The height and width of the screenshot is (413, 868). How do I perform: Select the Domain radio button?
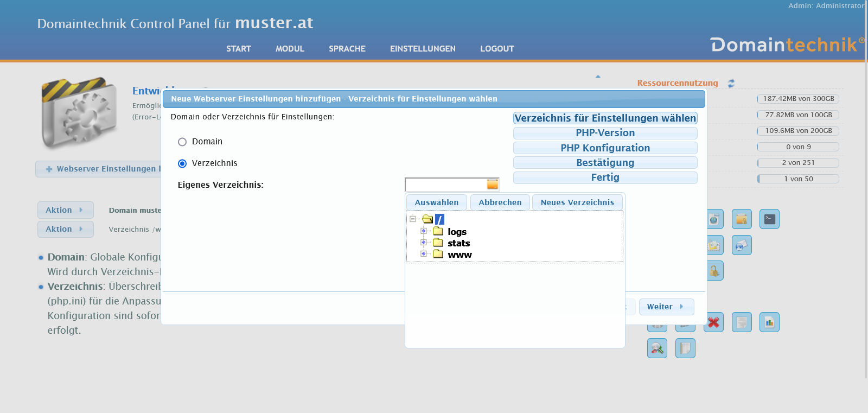click(182, 142)
